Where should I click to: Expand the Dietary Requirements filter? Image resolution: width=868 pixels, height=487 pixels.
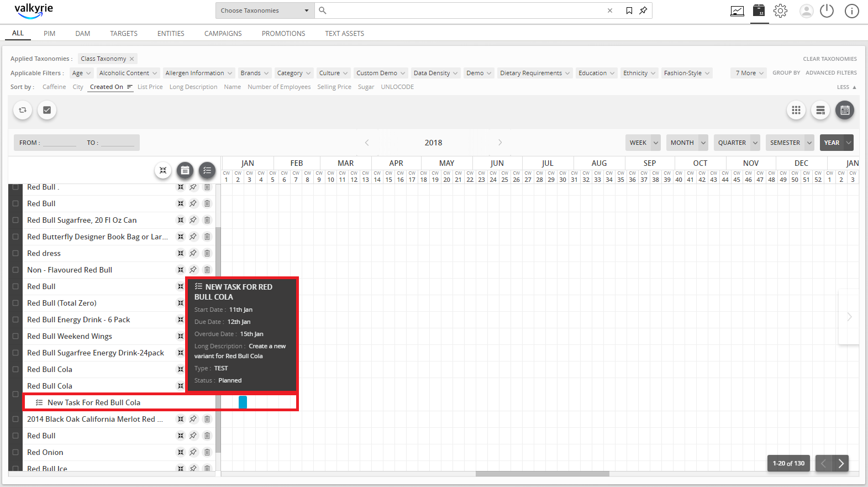[x=535, y=73]
